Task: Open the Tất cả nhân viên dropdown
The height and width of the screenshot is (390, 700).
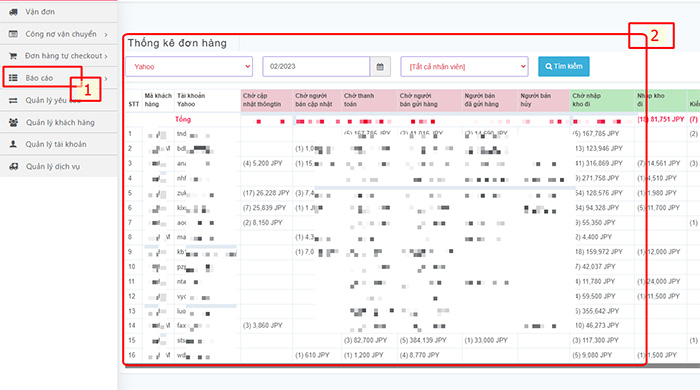Action: tap(464, 66)
